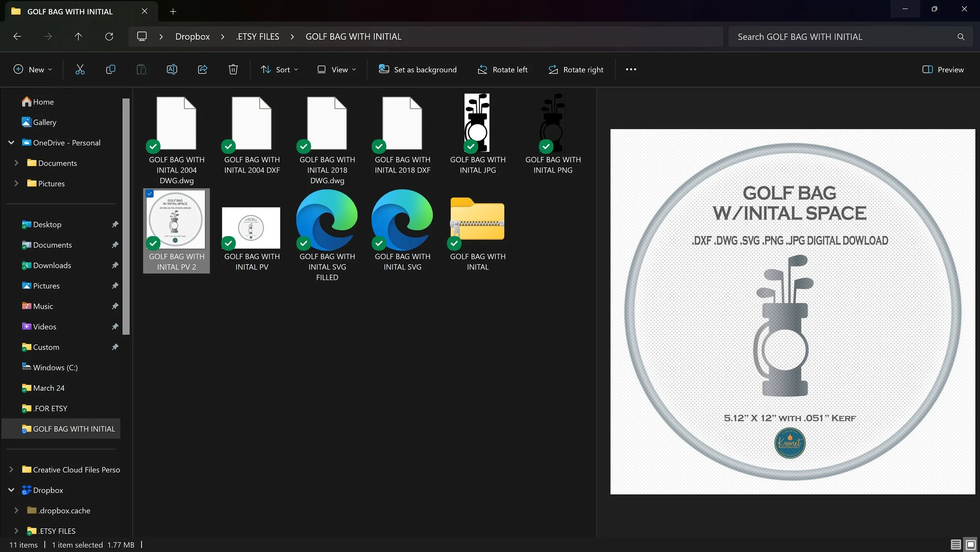
Task: Click the Copy icon in toolbar
Action: [111, 69]
